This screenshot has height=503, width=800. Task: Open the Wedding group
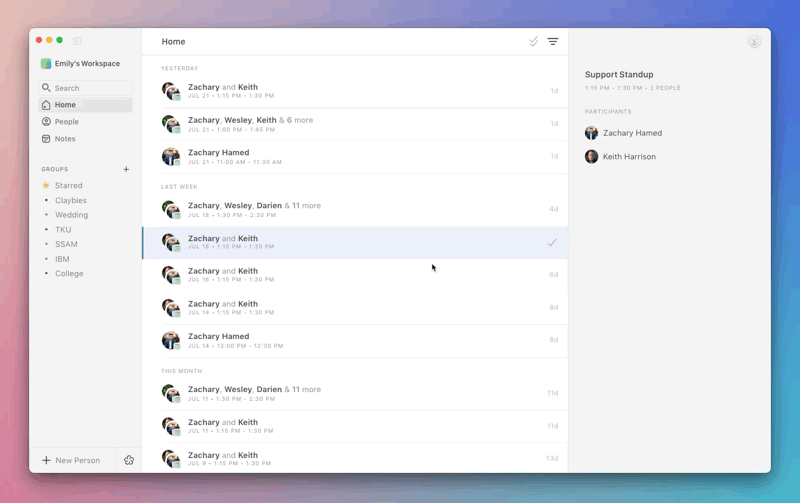71,215
